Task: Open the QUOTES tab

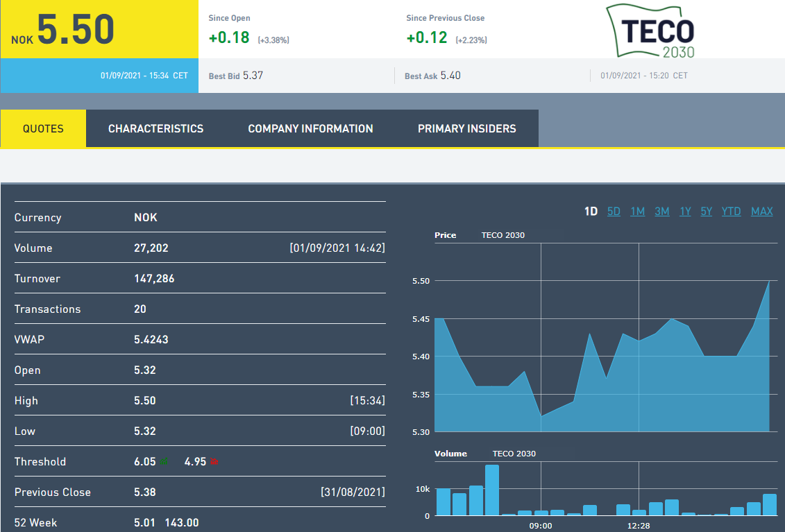Action: (x=43, y=128)
